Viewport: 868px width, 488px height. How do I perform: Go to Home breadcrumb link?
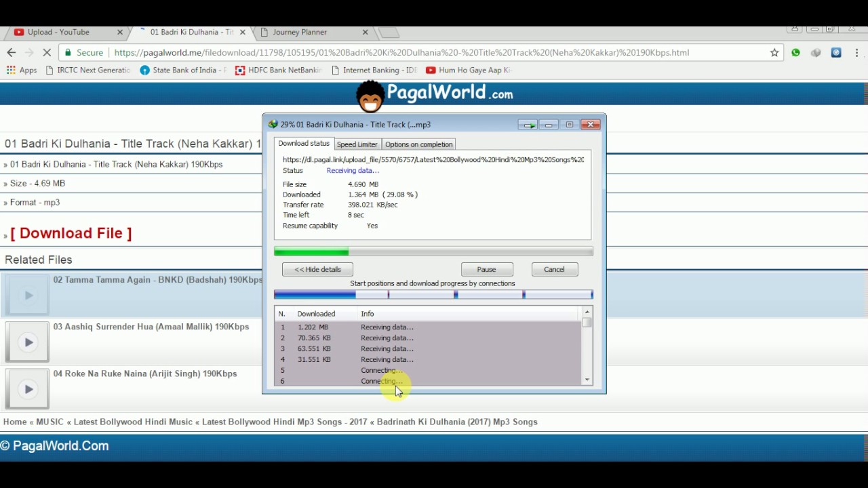pos(15,422)
